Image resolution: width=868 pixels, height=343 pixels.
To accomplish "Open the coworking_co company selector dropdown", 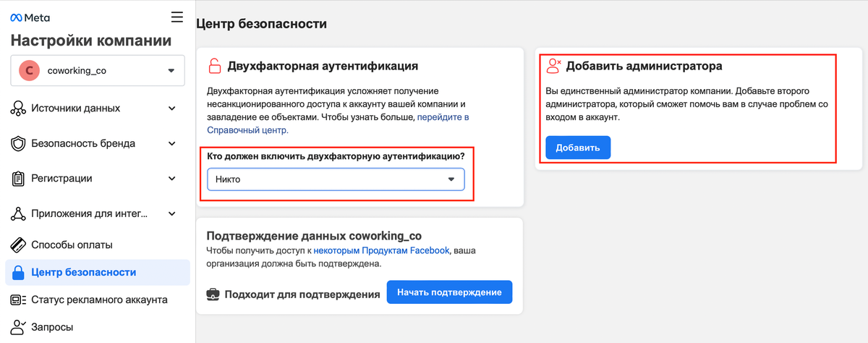I will (98, 71).
